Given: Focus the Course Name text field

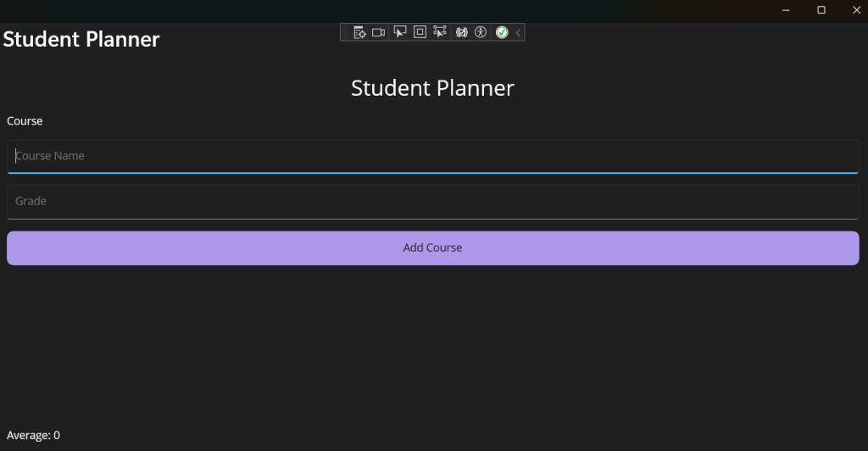Looking at the screenshot, I should (433, 157).
